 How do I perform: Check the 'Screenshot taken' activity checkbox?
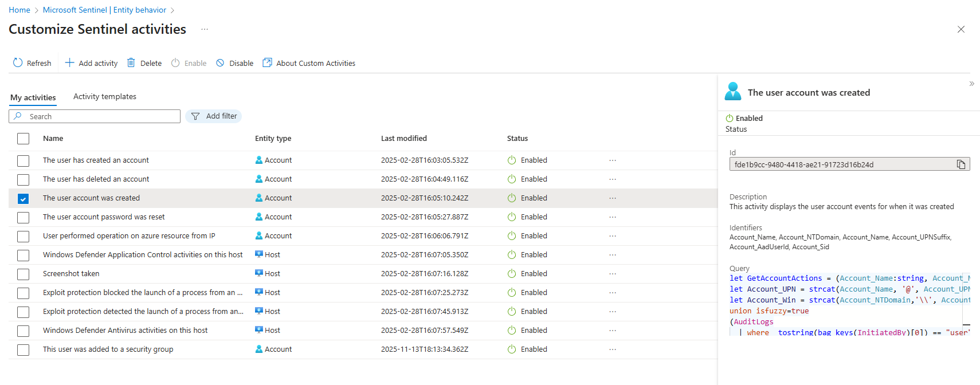click(x=23, y=274)
